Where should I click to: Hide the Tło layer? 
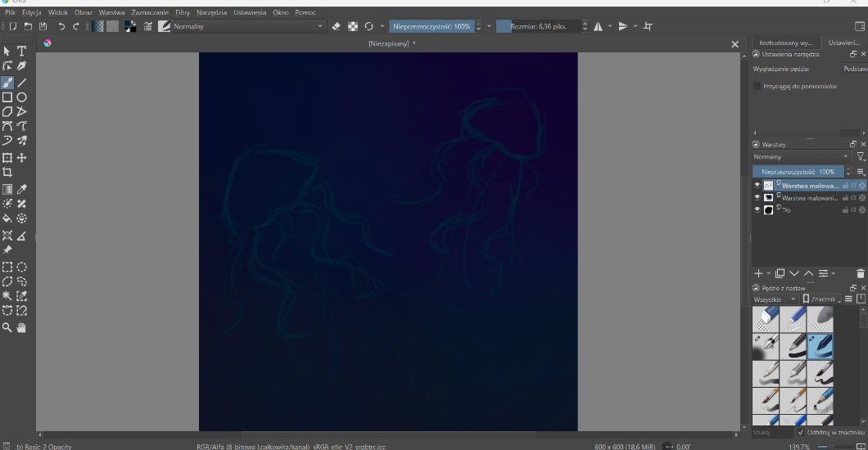pyautogui.click(x=757, y=209)
